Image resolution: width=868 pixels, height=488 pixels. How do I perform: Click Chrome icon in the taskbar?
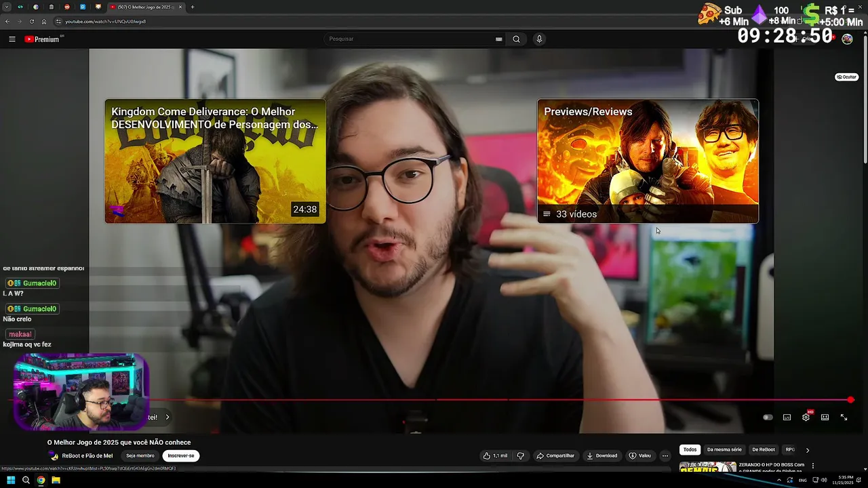[41, 481]
